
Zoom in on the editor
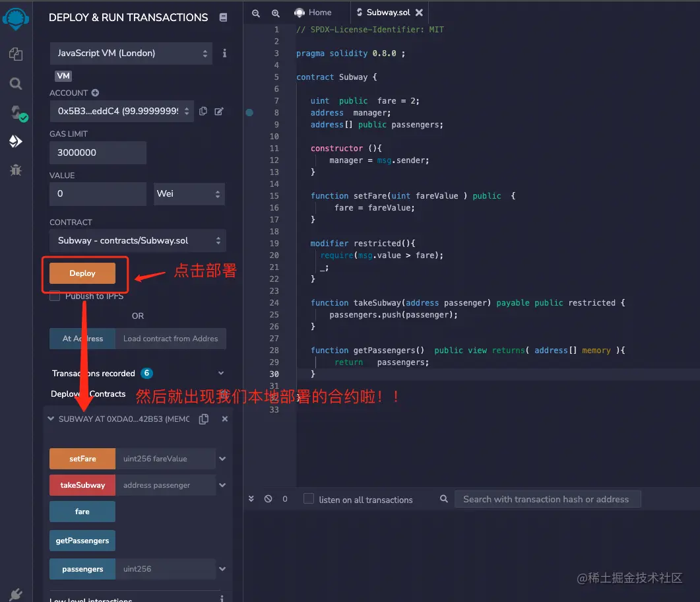tap(275, 13)
